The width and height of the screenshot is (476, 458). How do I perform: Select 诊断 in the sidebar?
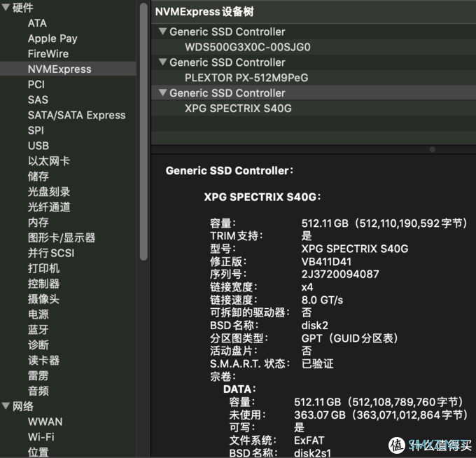click(38, 345)
